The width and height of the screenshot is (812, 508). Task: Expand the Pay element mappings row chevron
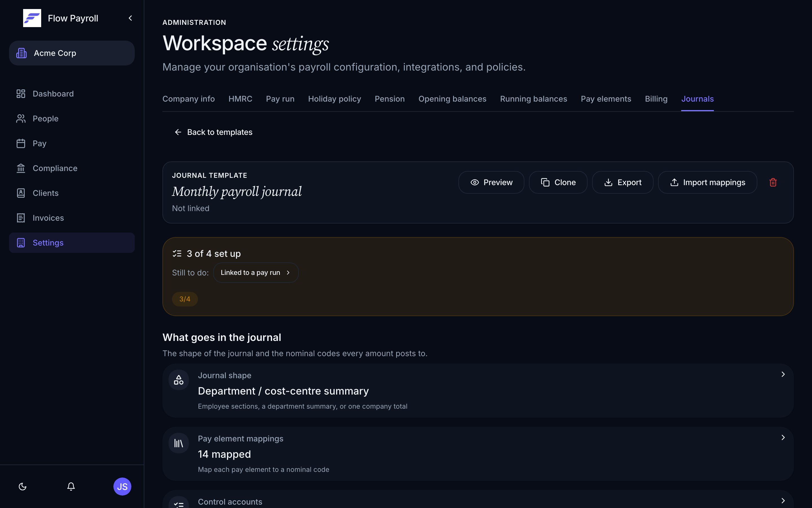coord(783,437)
